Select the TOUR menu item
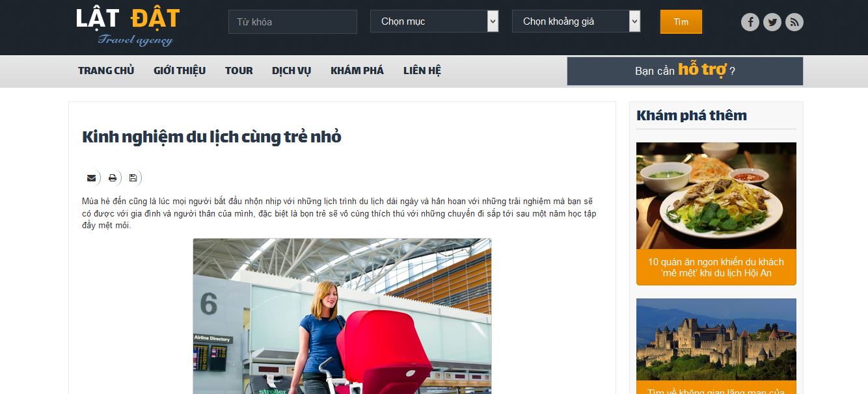This screenshot has width=868, height=394. [x=239, y=70]
